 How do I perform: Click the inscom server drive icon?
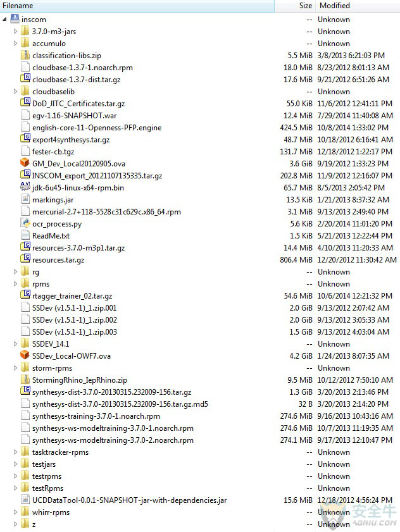pos(15,19)
